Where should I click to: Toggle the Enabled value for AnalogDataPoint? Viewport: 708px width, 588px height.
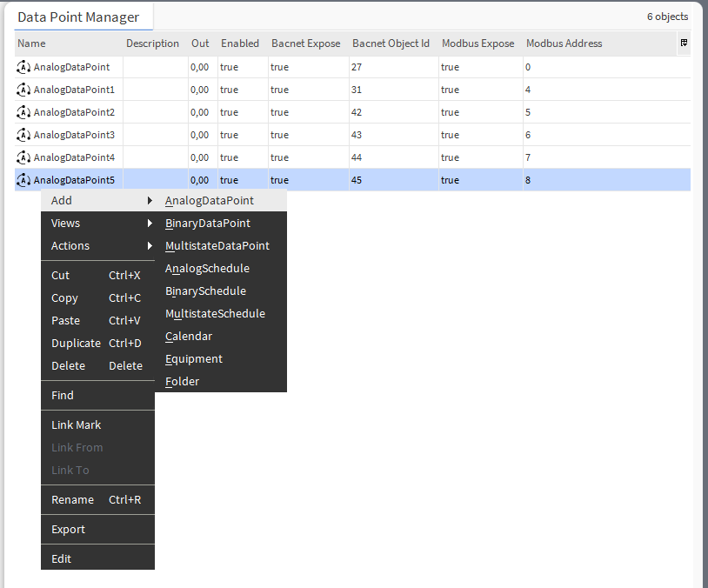click(x=230, y=66)
